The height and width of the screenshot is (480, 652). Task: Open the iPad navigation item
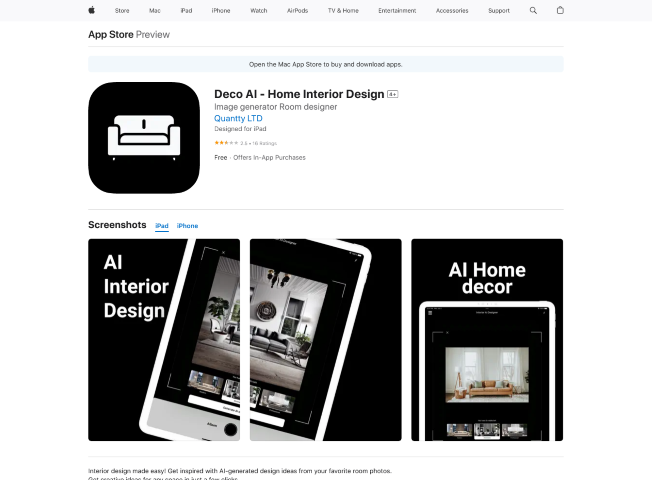(x=186, y=11)
